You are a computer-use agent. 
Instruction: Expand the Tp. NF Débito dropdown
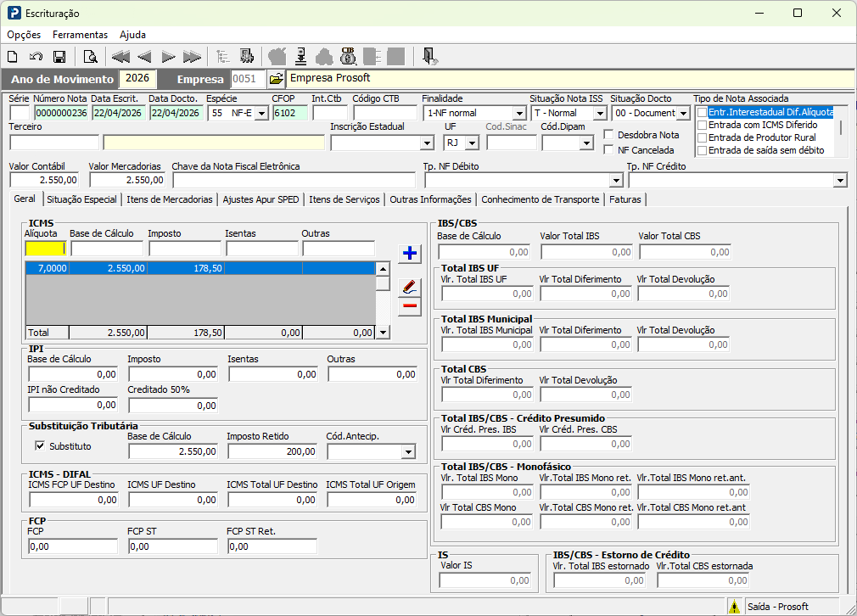(x=617, y=181)
